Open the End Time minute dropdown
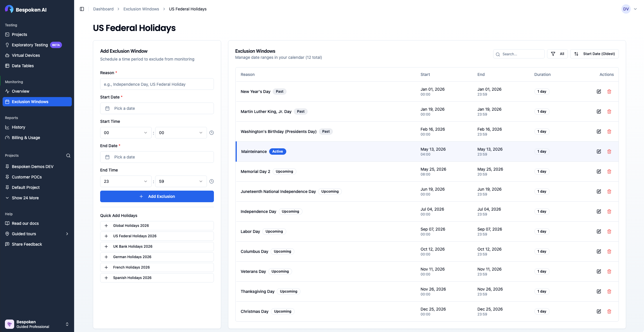 coord(181,181)
